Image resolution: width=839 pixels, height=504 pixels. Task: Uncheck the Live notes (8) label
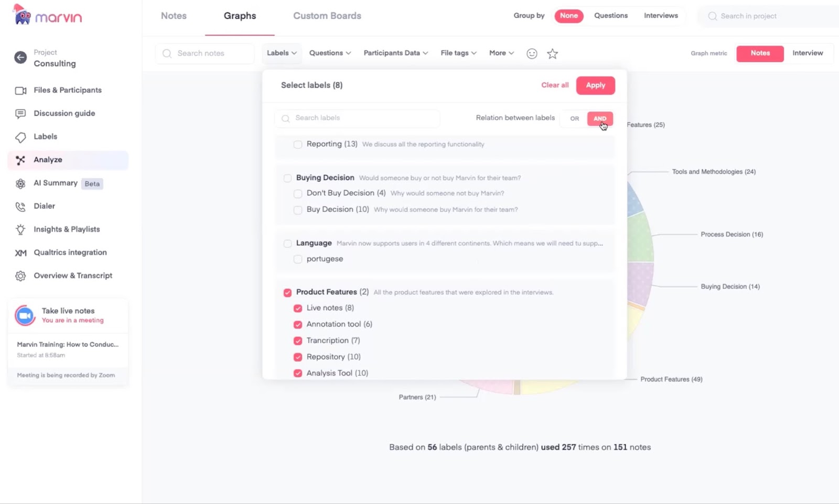298,308
